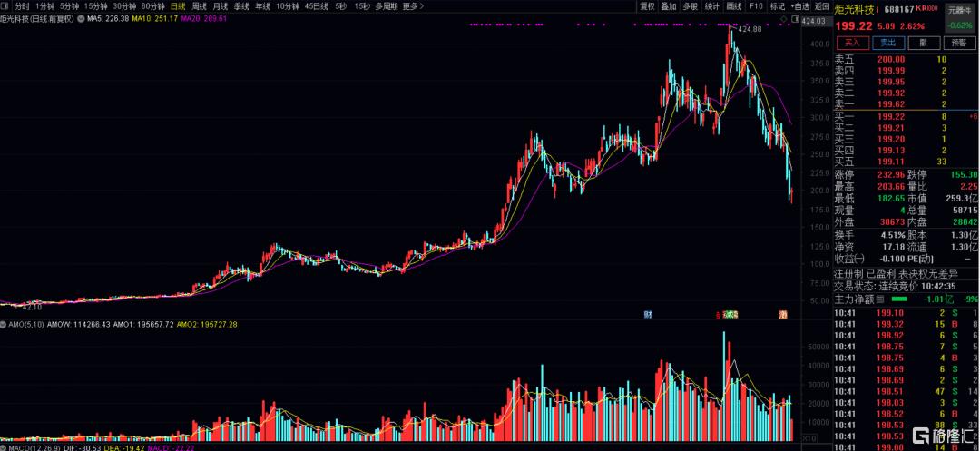
Task: Open the 画线 drawing tools panel
Action: tap(733, 6)
